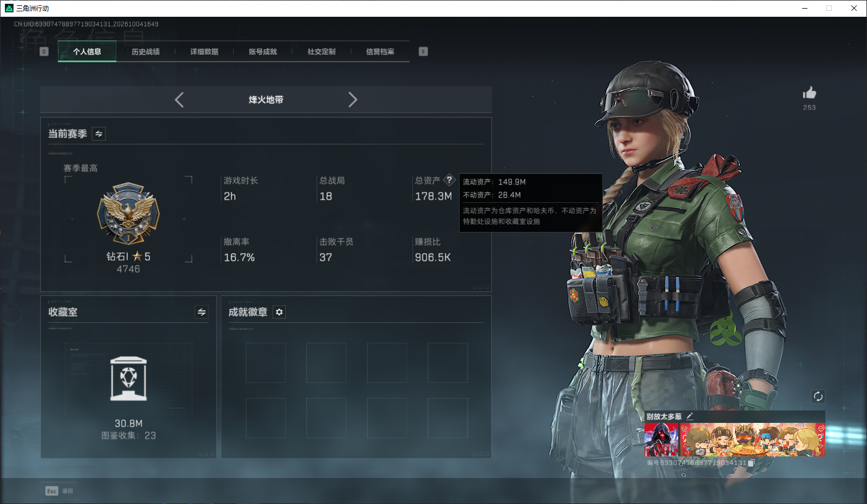Edit nickname with the pencil icon
The width and height of the screenshot is (867, 504).
click(x=689, y=416)
